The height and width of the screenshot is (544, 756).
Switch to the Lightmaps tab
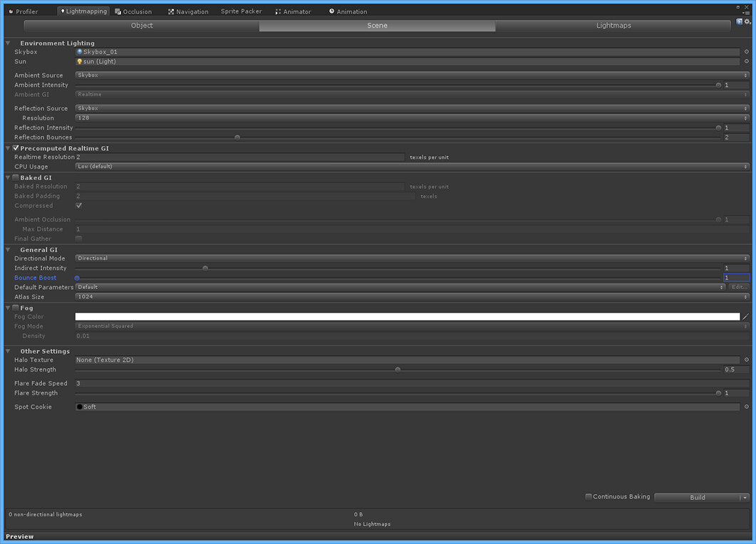tap(613, 25)
